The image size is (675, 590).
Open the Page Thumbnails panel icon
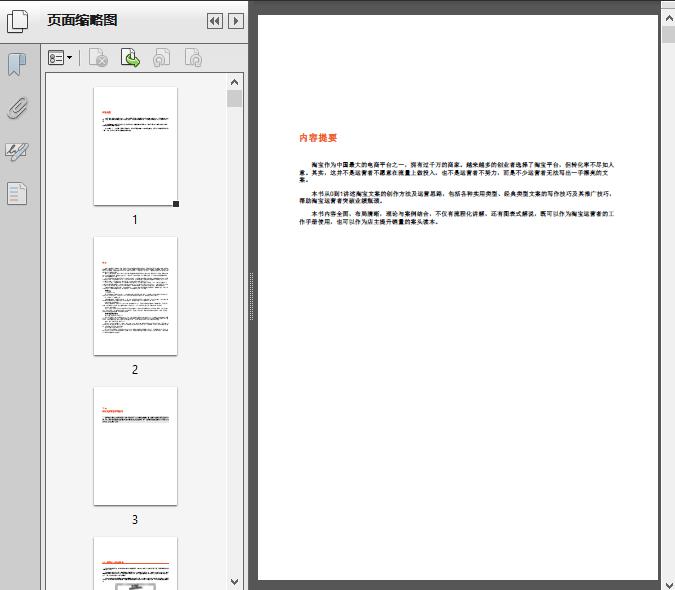[x=18, y=22]
